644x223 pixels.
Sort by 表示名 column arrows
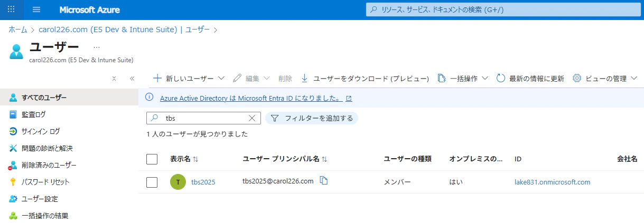click(x=195, y=159)
